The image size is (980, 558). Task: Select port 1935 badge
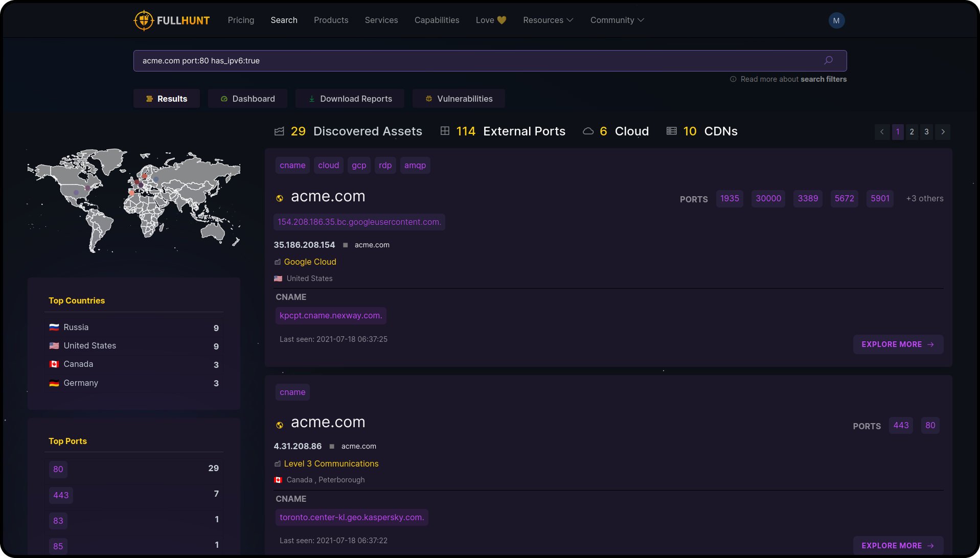(x=730, y=199)
